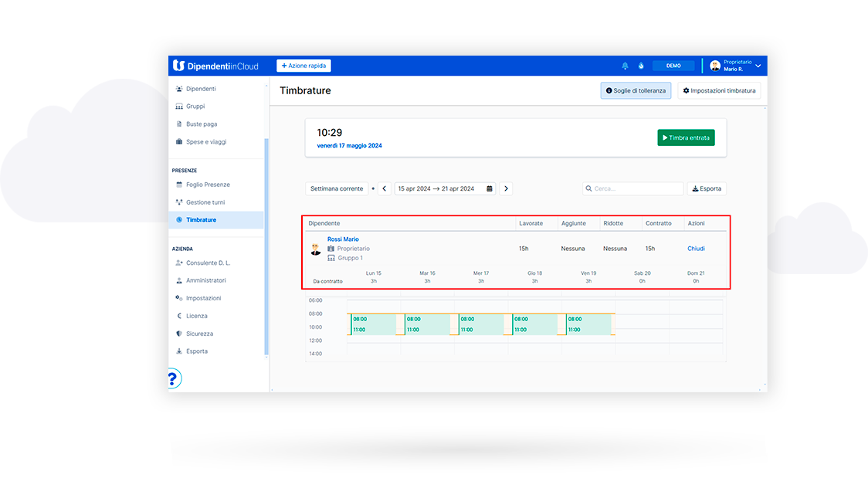The height and width of the screenshot is (478, 868).
Task: Open the Rossi Mario employee link
Action: pos(343,239)
